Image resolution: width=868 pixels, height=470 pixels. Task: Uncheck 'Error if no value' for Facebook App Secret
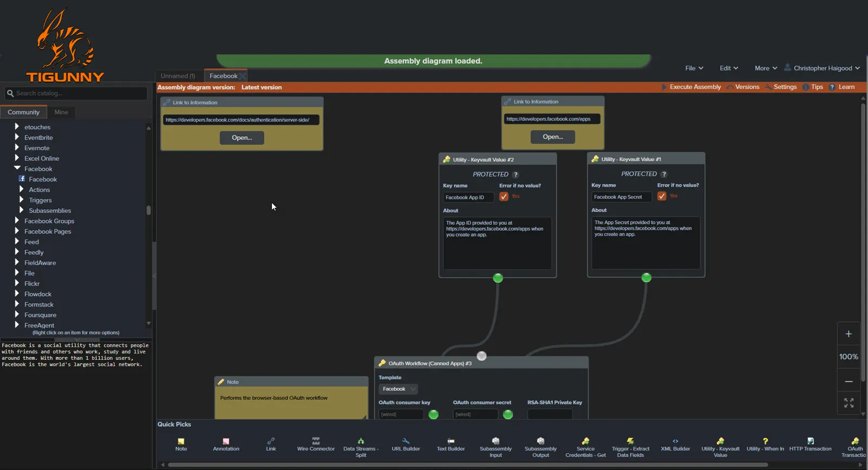pyautogui.click(x=662, y=196)
